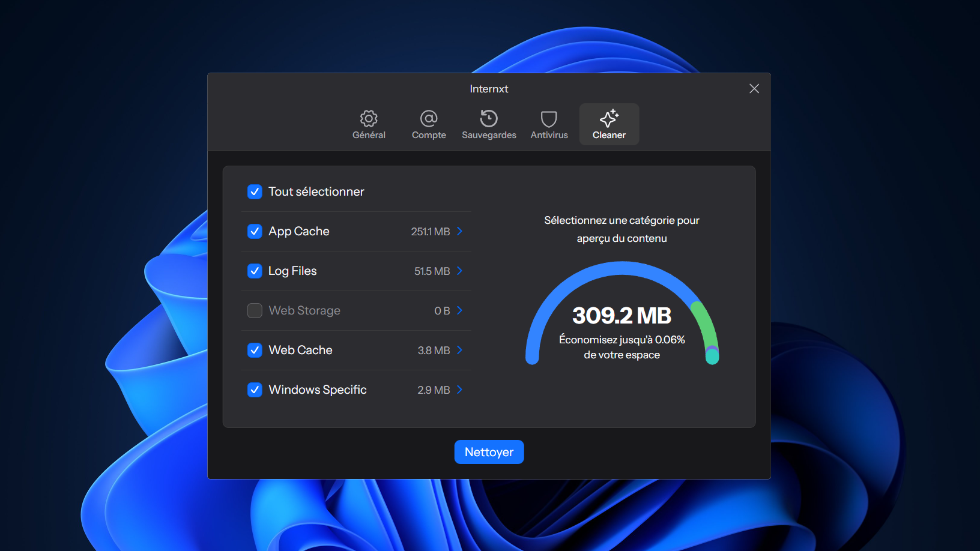This screenshot has height=551, width=980.
Task: Expand Windows Specific details chevron
Action: click(x=459, y=390)
